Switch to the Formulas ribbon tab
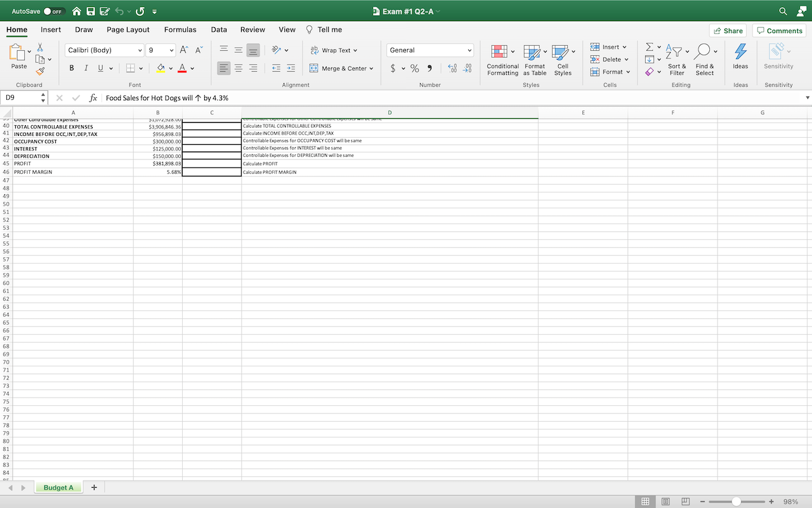Screen dimensions: 812x508 coord(180,29)
